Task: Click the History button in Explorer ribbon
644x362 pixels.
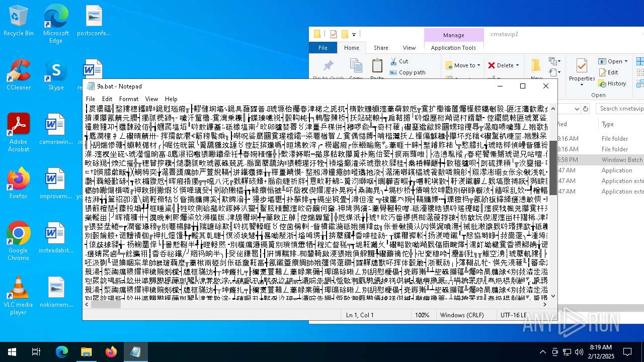Action: [x=612, y=83]
